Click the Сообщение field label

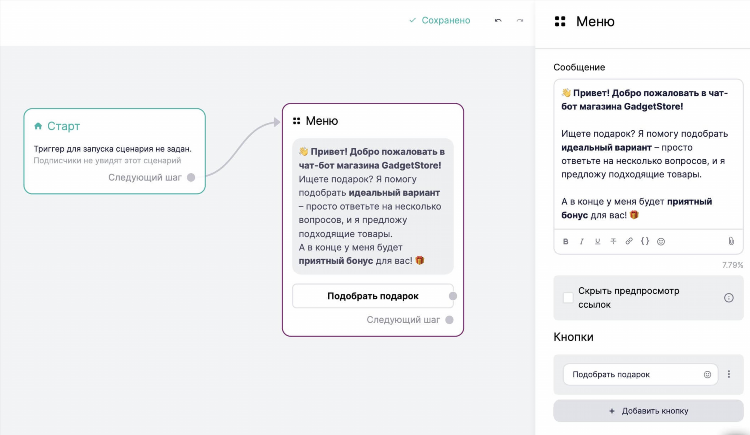[x=579, y=67]
